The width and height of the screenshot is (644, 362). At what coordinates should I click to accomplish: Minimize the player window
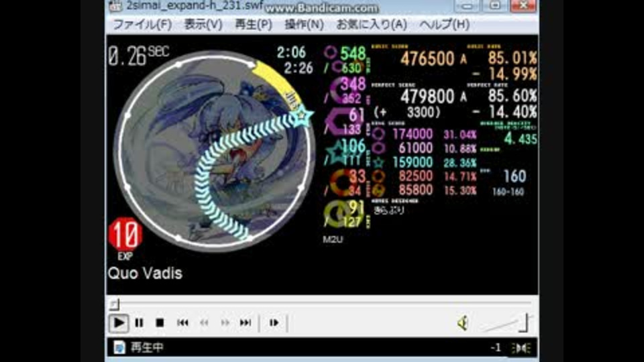click(468, 6)
